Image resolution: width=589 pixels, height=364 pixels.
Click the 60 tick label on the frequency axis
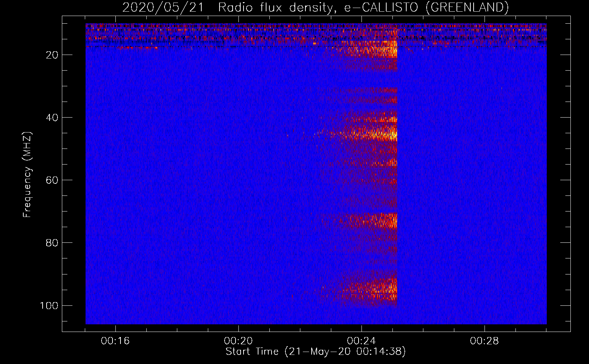pos(52,180)
